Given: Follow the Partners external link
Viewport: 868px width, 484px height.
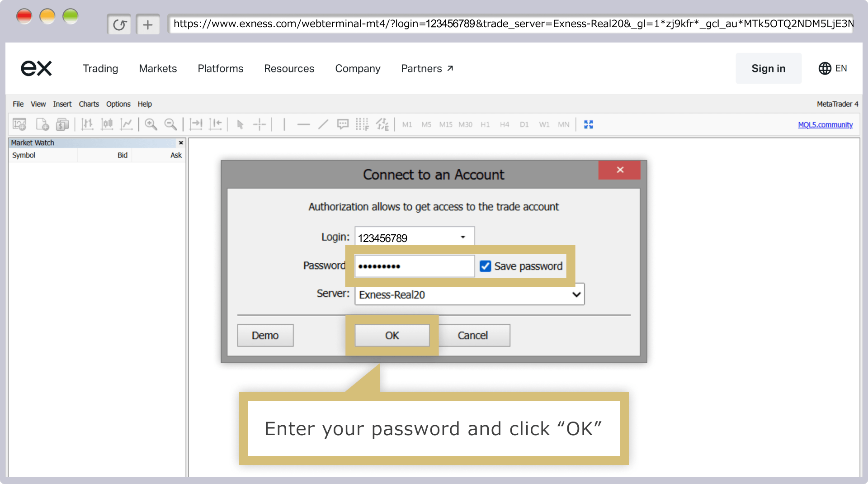Looking at the screenshot, I should pyautogui.click(x=427, y=68).
